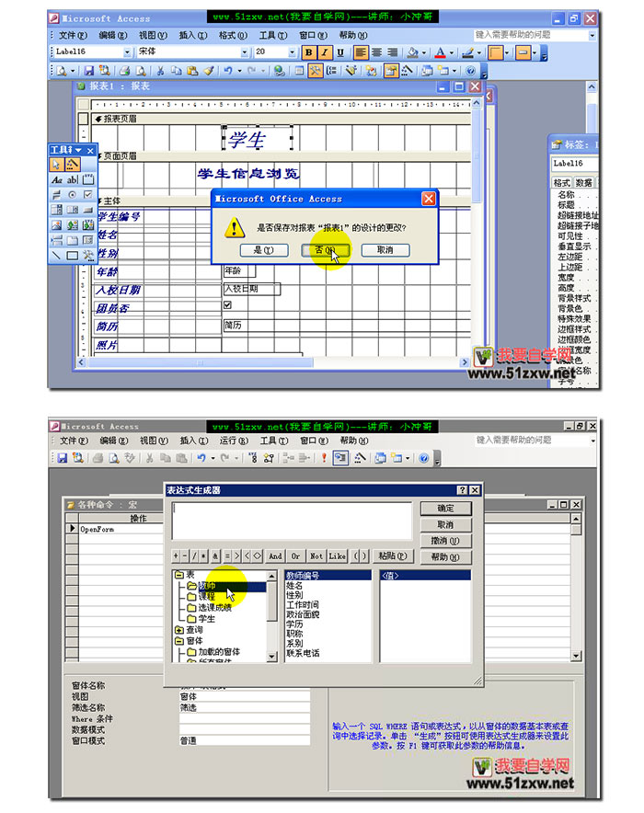Toggle Underline in upper formatting toolbar
This screenshot has height=813, width=644.
click(340, 52)
